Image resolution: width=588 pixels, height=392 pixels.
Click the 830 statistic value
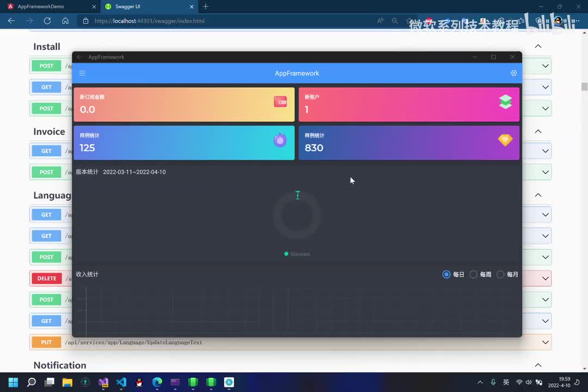[x=314, y=148]
